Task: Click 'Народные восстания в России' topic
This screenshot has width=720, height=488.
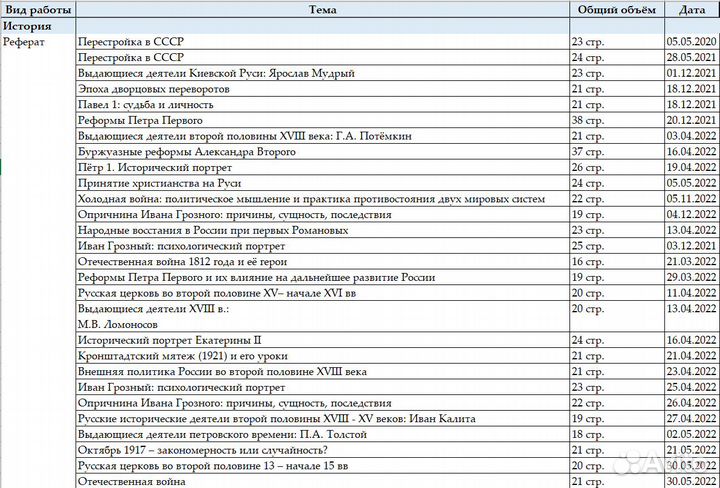Action: 322,230
